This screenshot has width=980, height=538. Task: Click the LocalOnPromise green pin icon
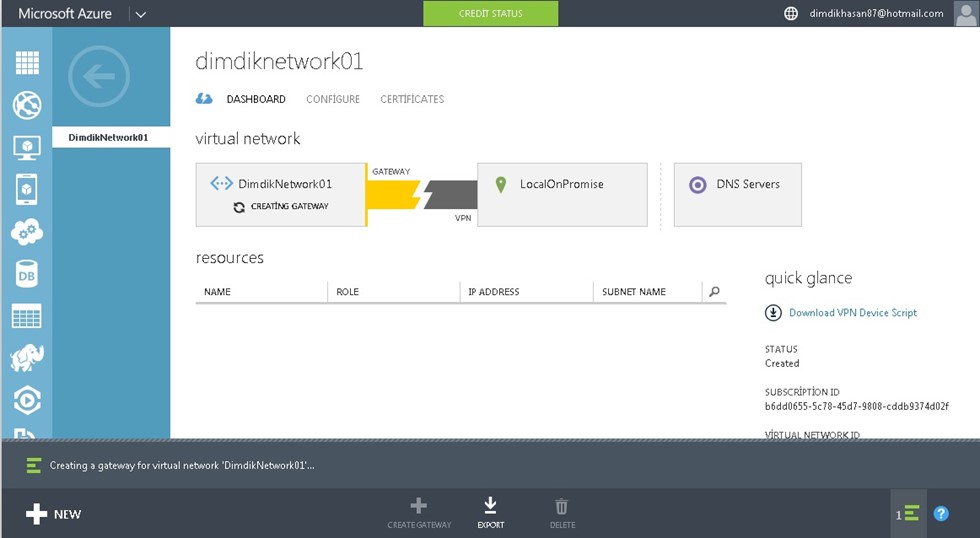501,184
